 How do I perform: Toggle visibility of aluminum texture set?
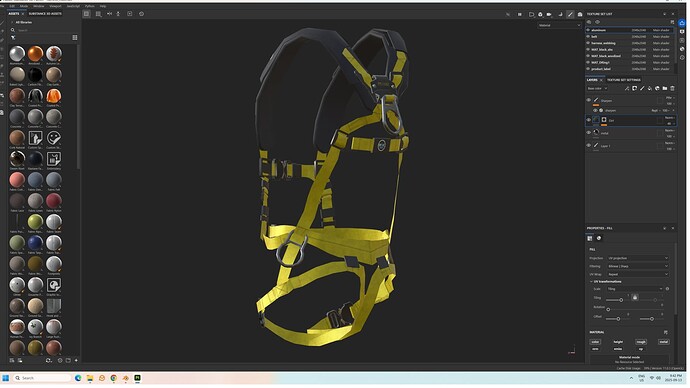click(588, 30)
